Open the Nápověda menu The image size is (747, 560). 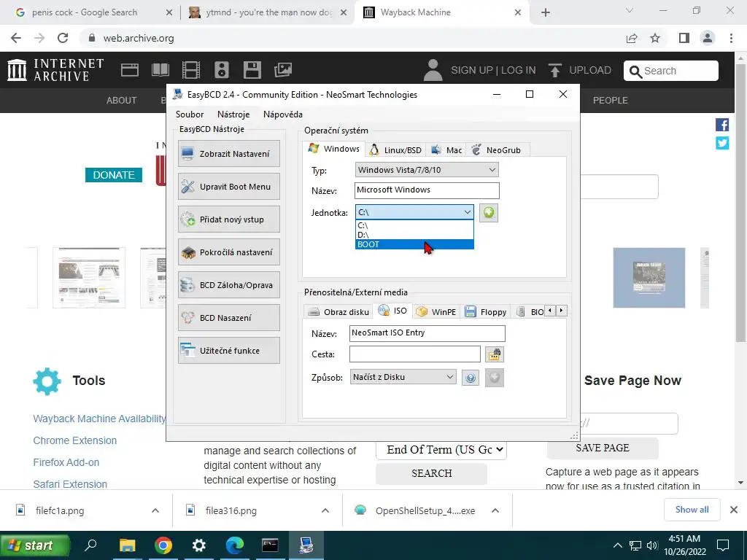283,114
